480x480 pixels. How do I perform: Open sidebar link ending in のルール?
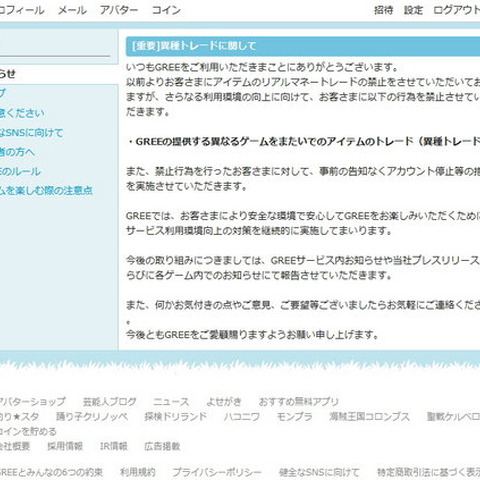[x=20, y=171]
